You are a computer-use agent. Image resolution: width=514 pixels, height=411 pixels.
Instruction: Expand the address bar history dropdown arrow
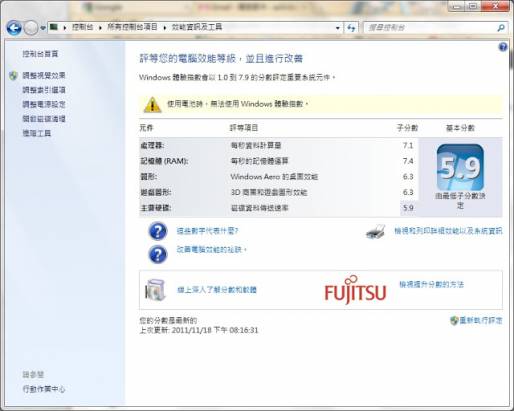point(338,28)
